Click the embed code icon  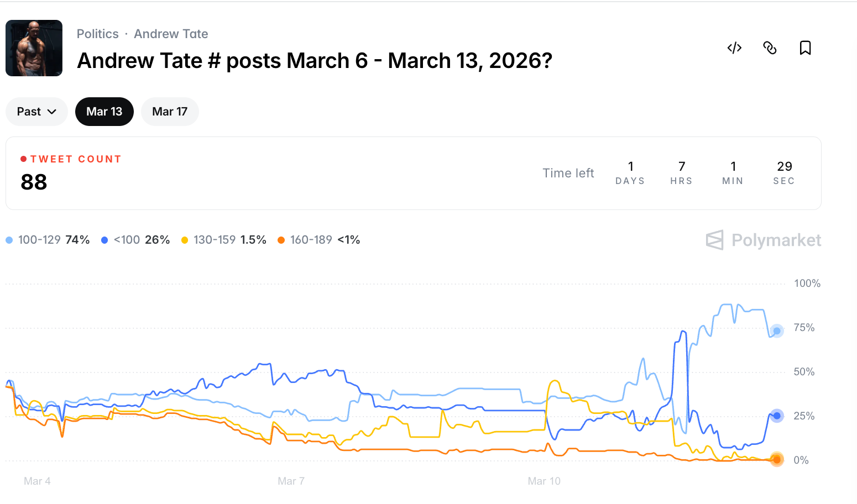tap(734, 48)
